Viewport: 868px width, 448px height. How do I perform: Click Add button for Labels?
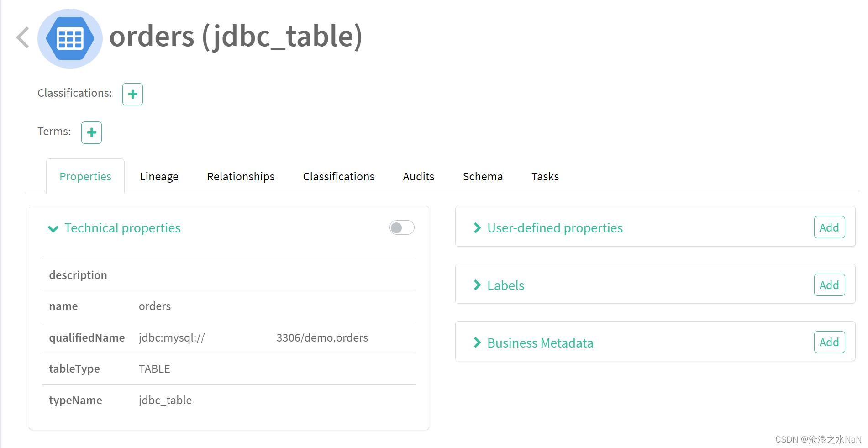pyautogui.click(x=829, y=285)
